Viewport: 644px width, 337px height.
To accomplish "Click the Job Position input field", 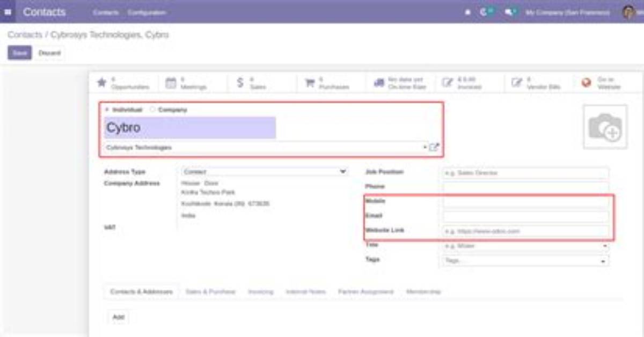I will coord(526,173).
